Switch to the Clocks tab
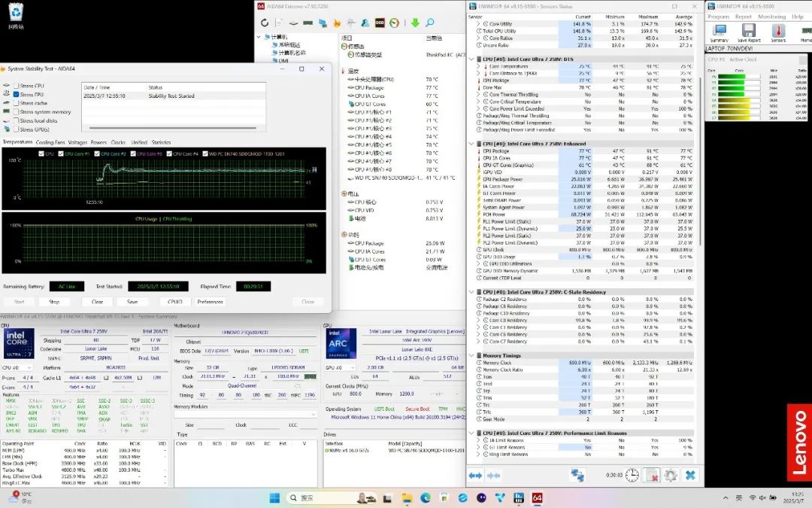The width and height of the screenshot is (812, 508). point(118,142)
